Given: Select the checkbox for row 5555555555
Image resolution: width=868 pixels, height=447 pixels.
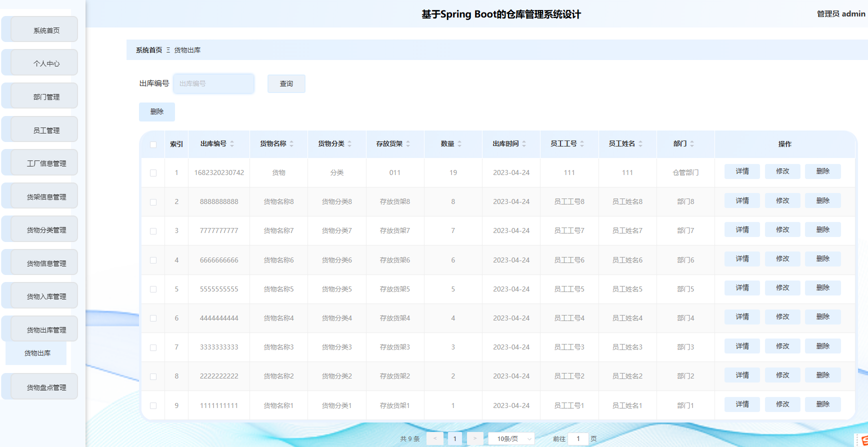Looking at the screenshot, I should point(153,289).
